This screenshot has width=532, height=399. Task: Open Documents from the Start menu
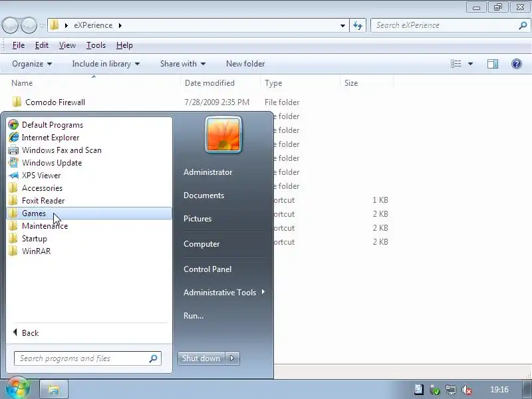tap(204, 196)
